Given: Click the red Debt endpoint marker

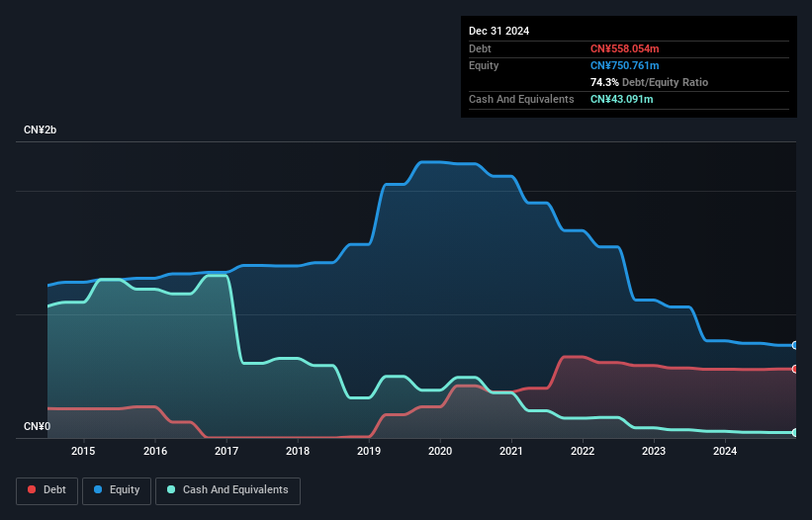Looking at the screenshot, I should tap(795, 369).
